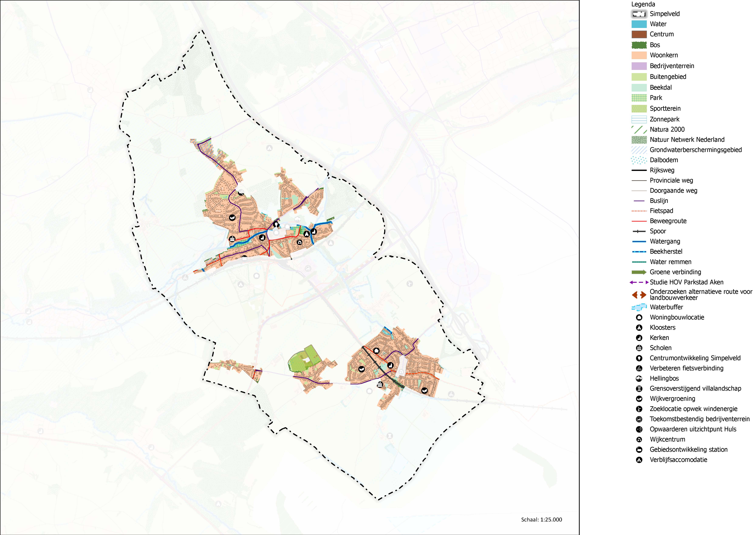Image resolution: width=756 pixels, height=535 pixels.
Task: Click the dashed blue Beekherstel line symbol
Action: pos(639,252)
